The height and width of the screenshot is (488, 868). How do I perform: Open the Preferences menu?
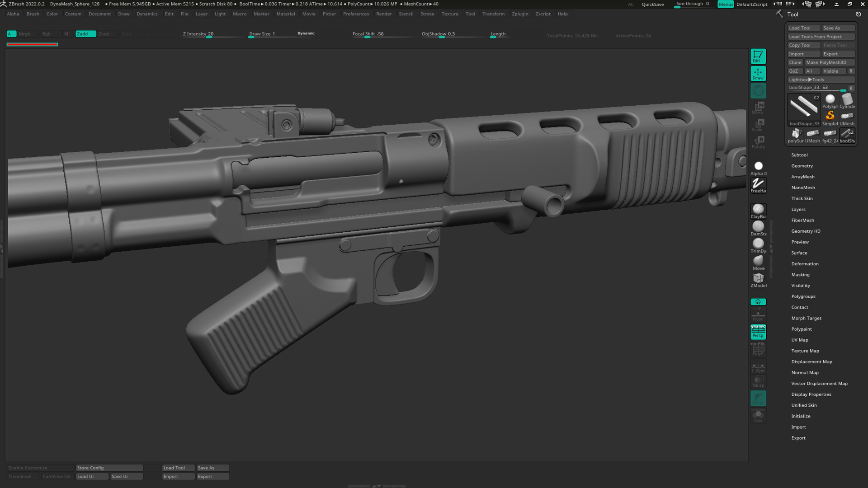356,14
